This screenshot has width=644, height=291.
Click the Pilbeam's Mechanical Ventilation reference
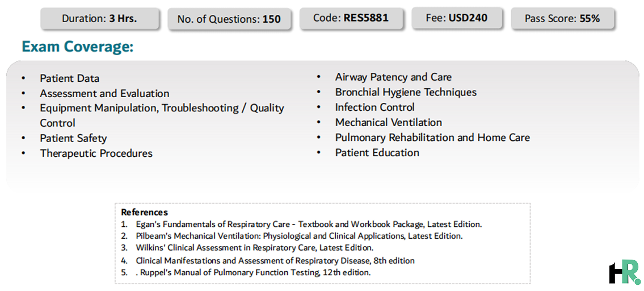(299, 236)
